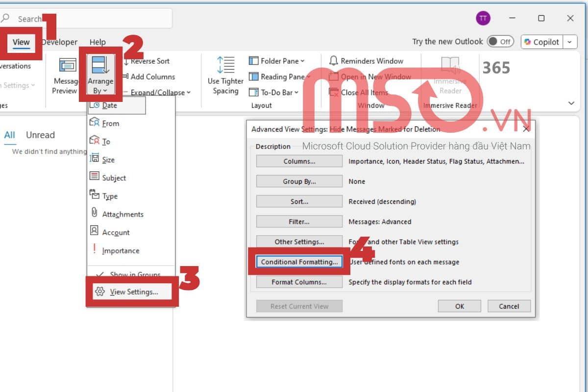This screenshot has height=392, width=588.
Task: Click Add Columns in the ribbon
Action: click(148, 76)
